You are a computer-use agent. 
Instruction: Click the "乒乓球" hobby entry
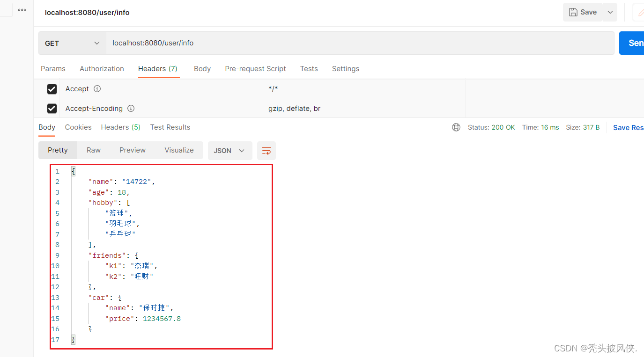tap(121, 234)
